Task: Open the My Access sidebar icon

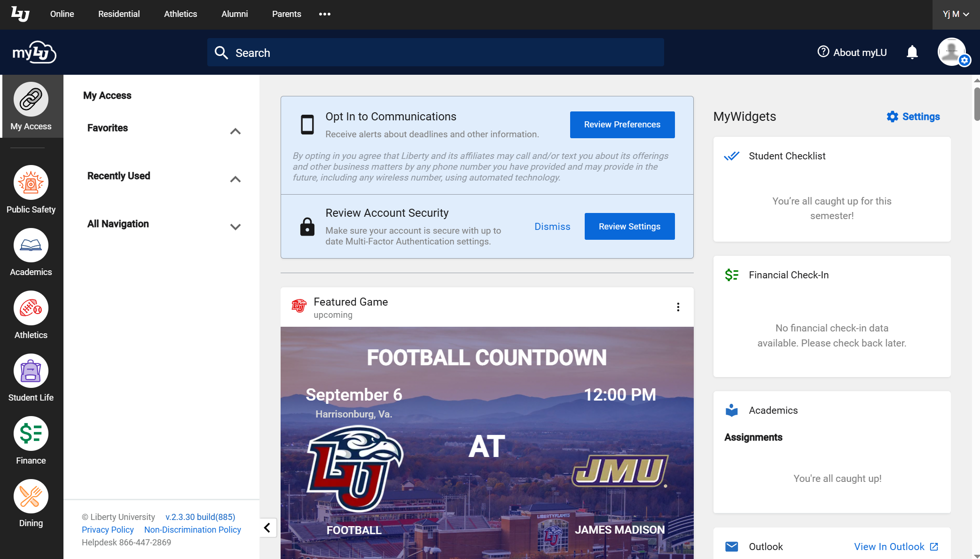Action: tap(31, 99)
